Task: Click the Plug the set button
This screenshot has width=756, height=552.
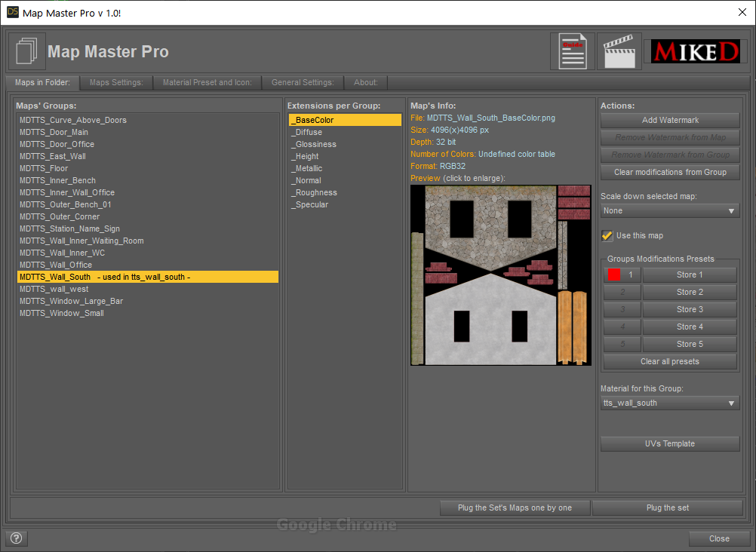Action: (x=667, y=508)
